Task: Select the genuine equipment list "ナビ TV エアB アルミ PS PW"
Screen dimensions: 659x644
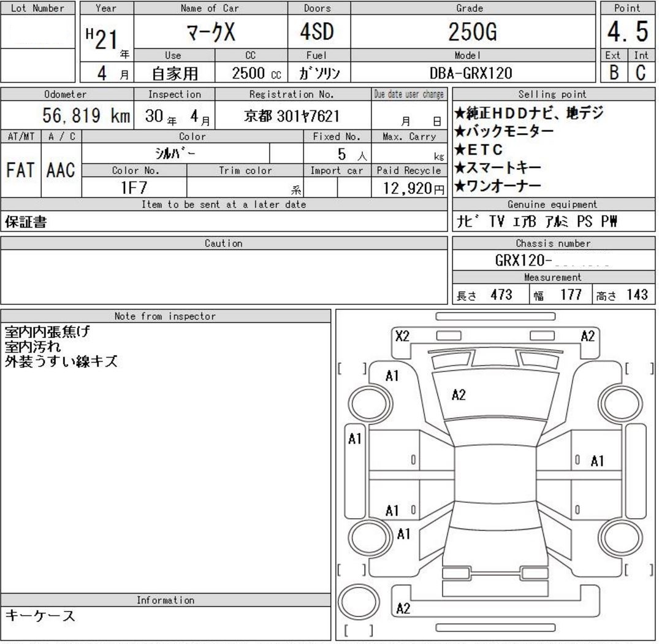Action: 536,221
